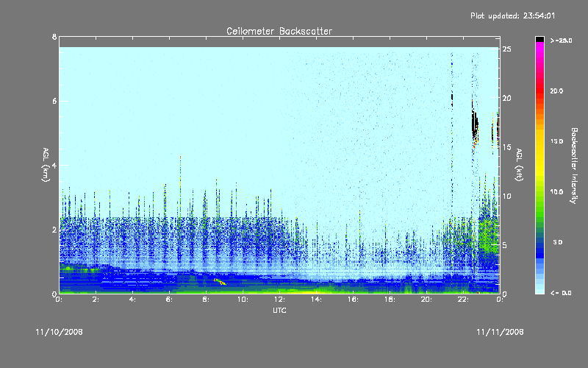This screenshot has height=368, width=588.
Task: Select the "6:" UTC hour tick
Action: point(170,300)
